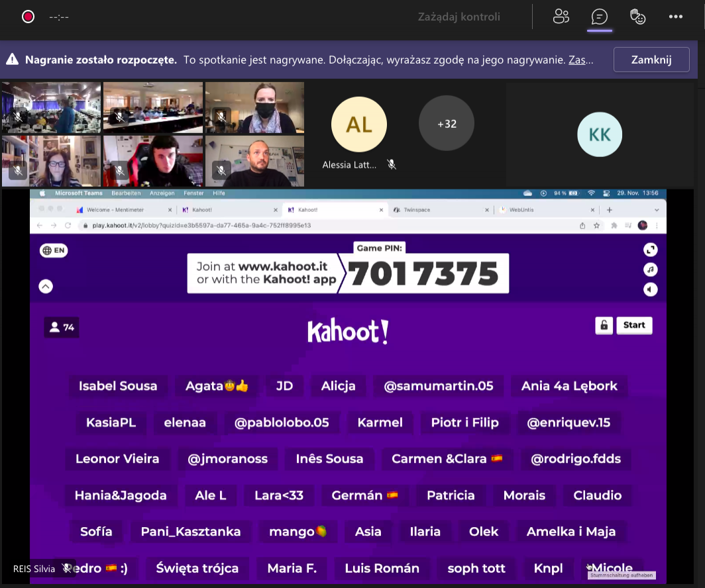Open the meeting chat panel

(x=599, y=17)
